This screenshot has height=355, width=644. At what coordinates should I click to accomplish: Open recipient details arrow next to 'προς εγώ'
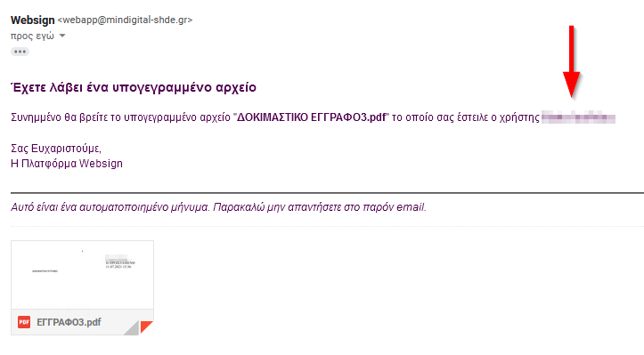62,36
